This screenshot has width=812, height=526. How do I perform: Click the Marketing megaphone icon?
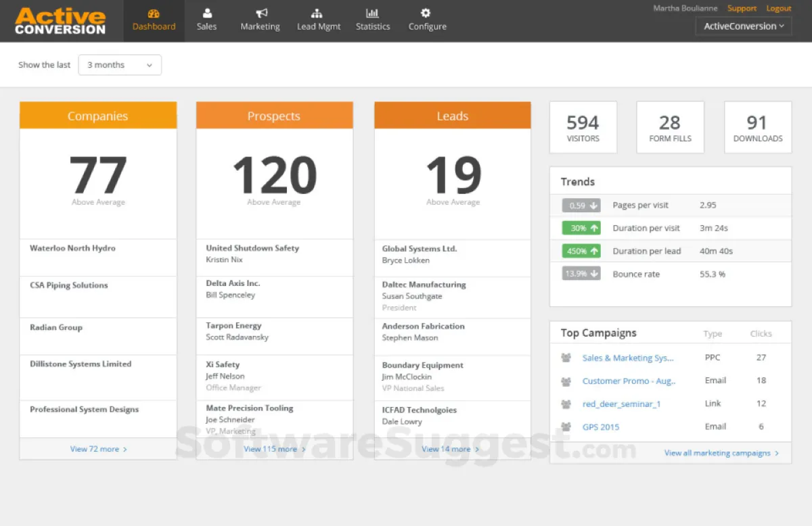pyautogui.click(x=261, y=14)
